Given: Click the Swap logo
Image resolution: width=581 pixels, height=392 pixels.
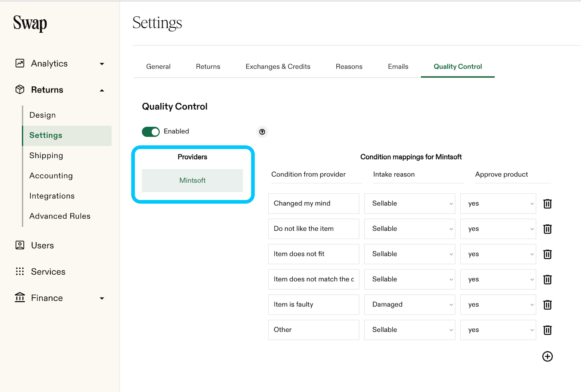Looking at the screenshot, I should [30, 23].
